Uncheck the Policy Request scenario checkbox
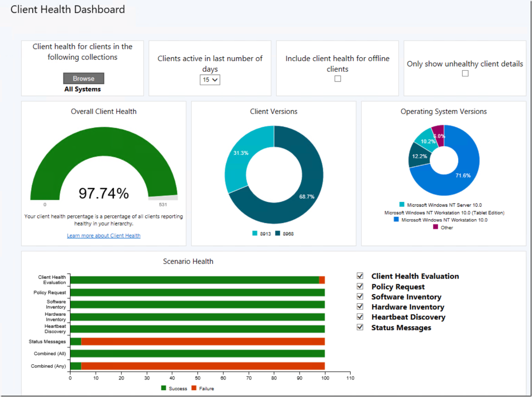 [360, 286]
